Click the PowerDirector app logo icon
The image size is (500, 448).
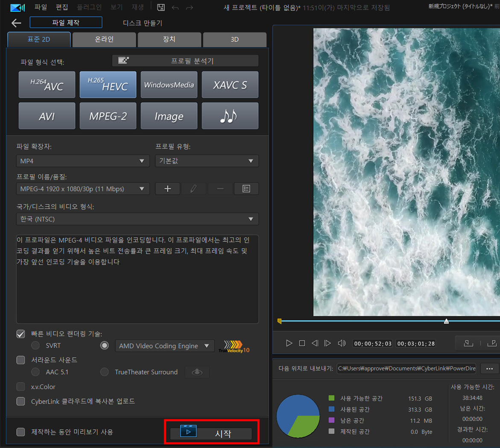click(17, 7)
